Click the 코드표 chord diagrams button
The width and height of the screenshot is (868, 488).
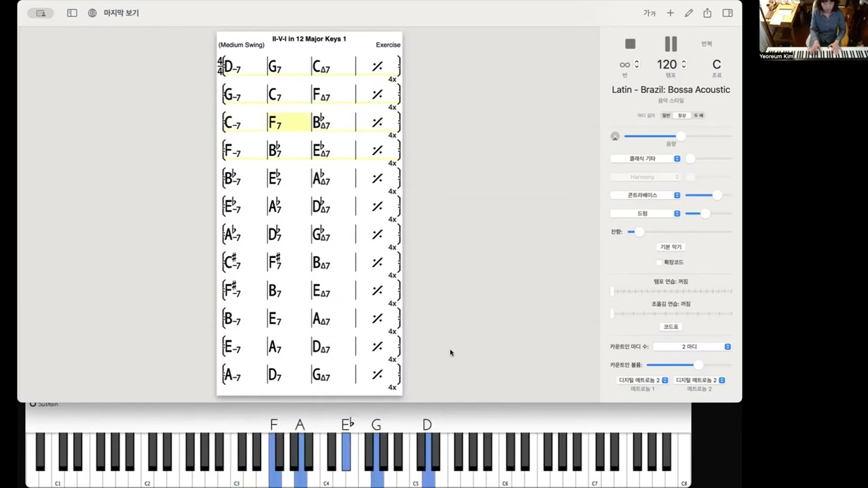click(671, 327)
